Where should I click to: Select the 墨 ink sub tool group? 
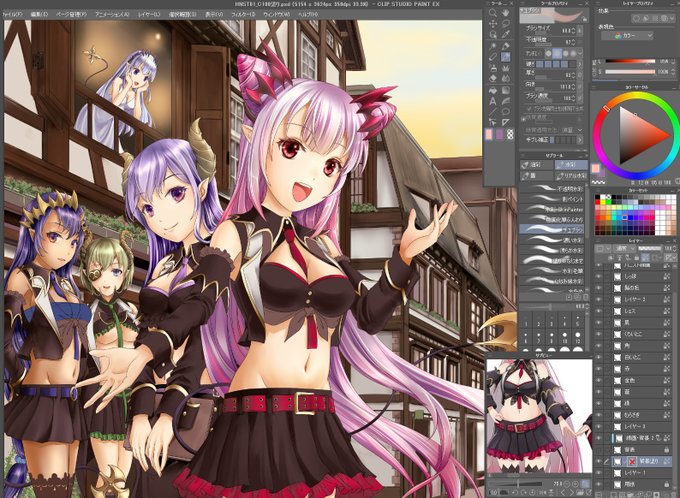point(536,176)
